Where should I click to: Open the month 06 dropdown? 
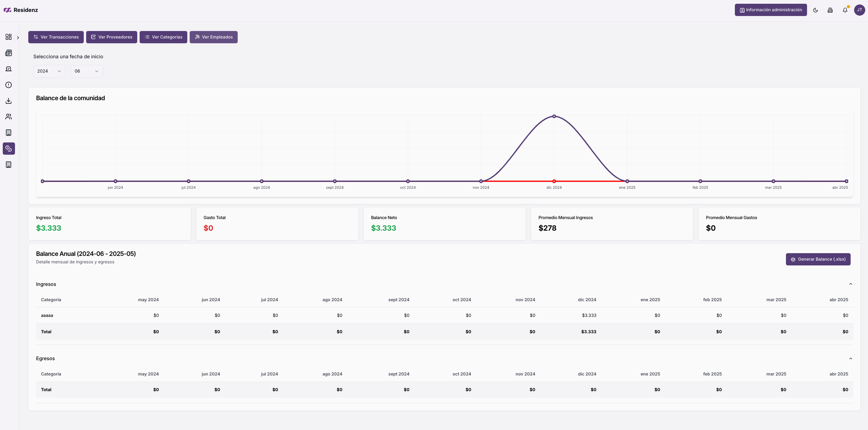pos(87,71)
